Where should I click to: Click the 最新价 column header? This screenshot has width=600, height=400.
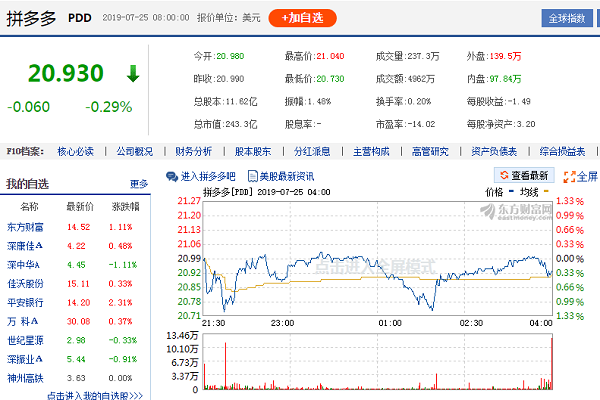tap(80, 207)
